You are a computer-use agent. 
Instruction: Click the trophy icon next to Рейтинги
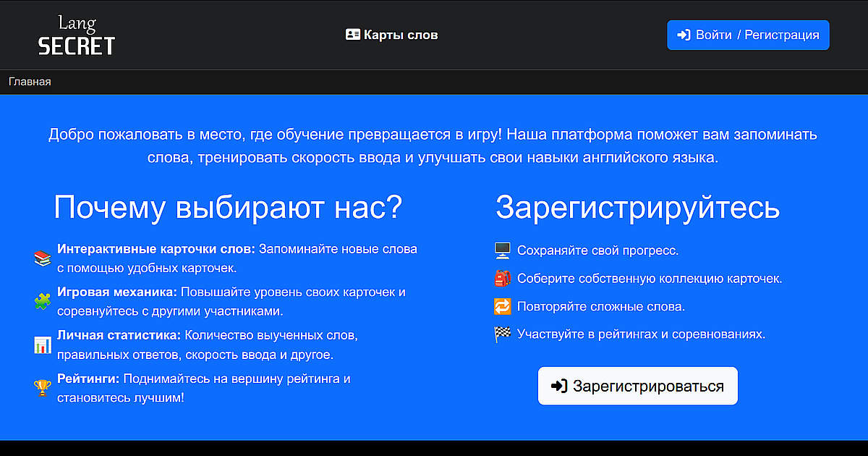pos(43,387)
